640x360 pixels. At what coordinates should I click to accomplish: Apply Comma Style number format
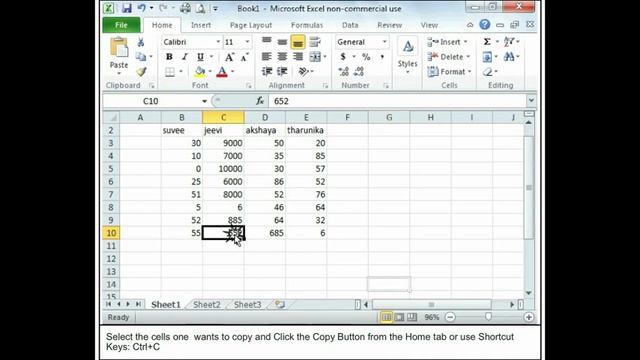point(382,57)
